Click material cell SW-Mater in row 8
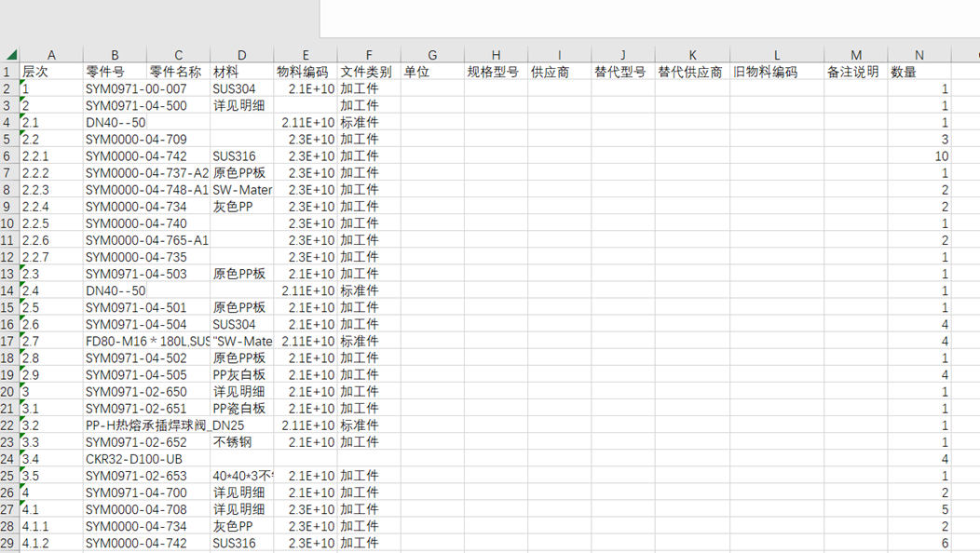Screen dimensions: 980x553 coord(242,190)
